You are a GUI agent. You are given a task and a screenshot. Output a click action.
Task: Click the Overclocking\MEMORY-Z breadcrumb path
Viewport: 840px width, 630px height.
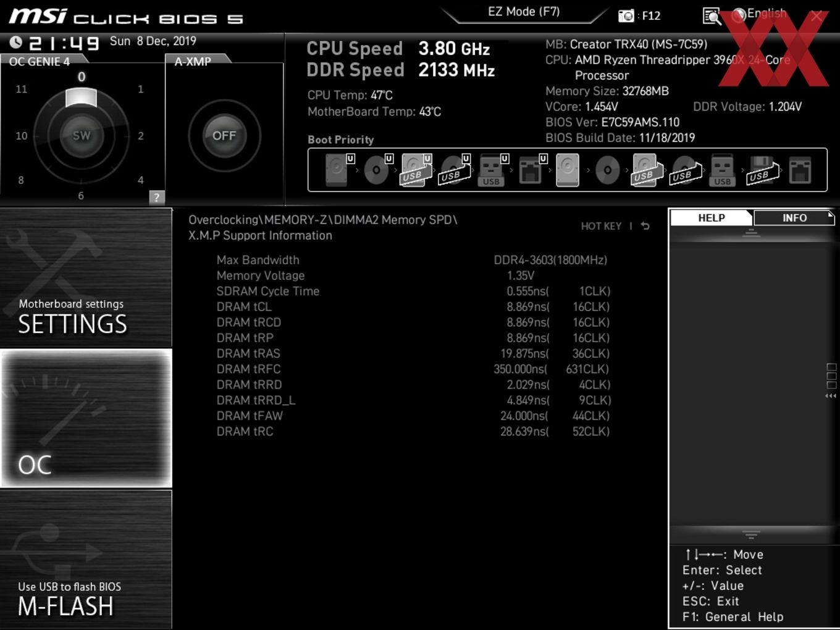coord(323,220)
